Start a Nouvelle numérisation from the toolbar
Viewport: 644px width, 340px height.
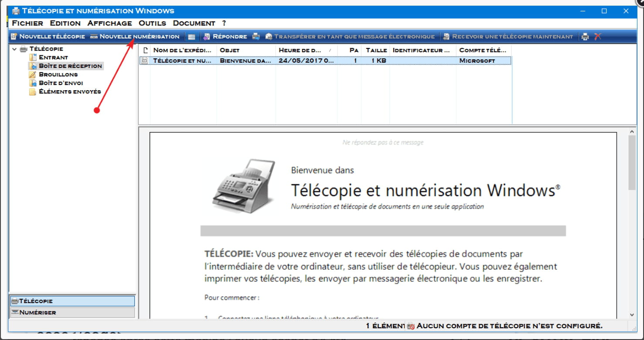click(135, 37)
